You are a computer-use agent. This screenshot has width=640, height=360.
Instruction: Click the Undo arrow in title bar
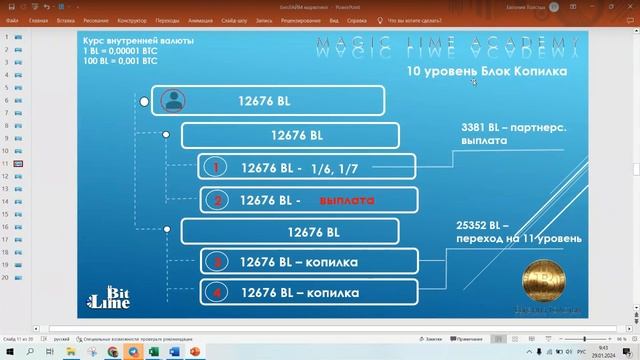click(x=46, y=7)
